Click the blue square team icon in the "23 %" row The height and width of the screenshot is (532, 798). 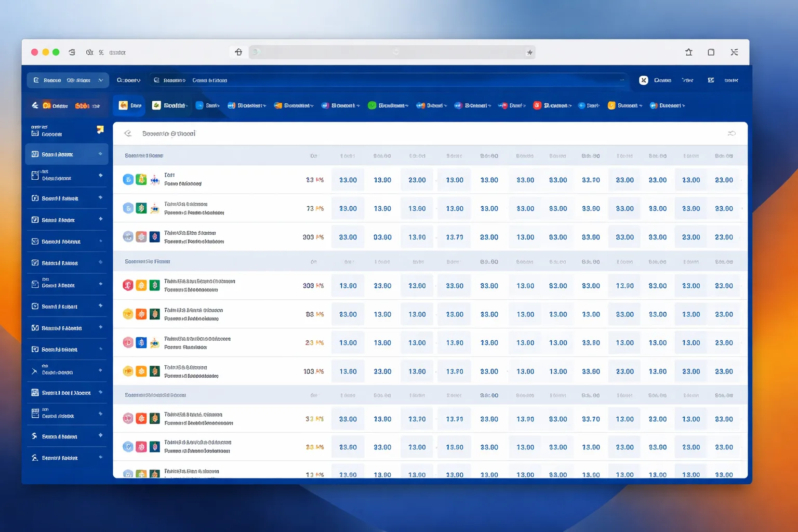(x=141, y=343)
